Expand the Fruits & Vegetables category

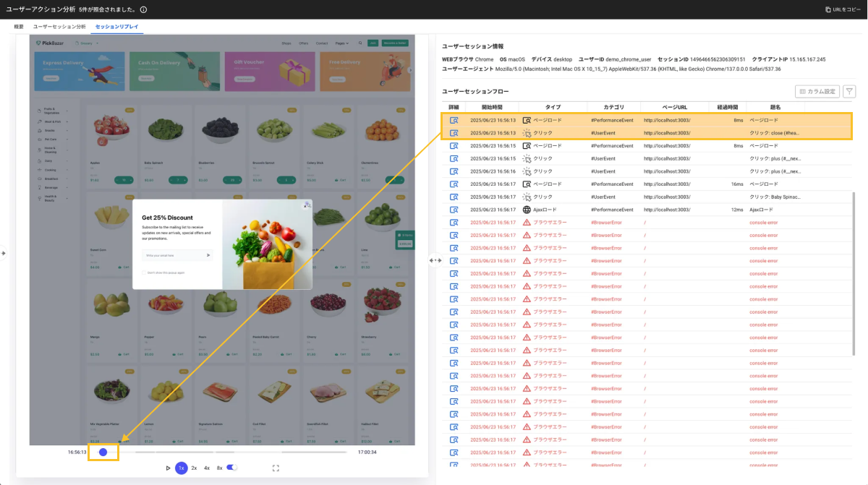coord(53,111)
